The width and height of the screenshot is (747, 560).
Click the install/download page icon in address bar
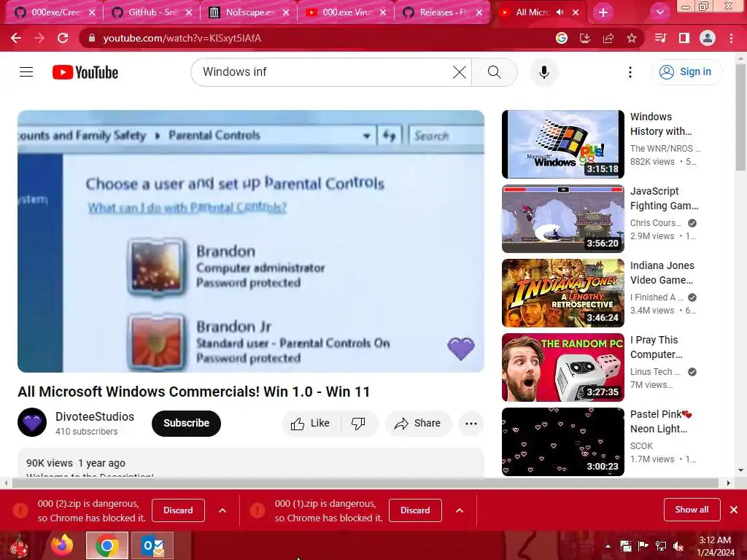(585, 38)
